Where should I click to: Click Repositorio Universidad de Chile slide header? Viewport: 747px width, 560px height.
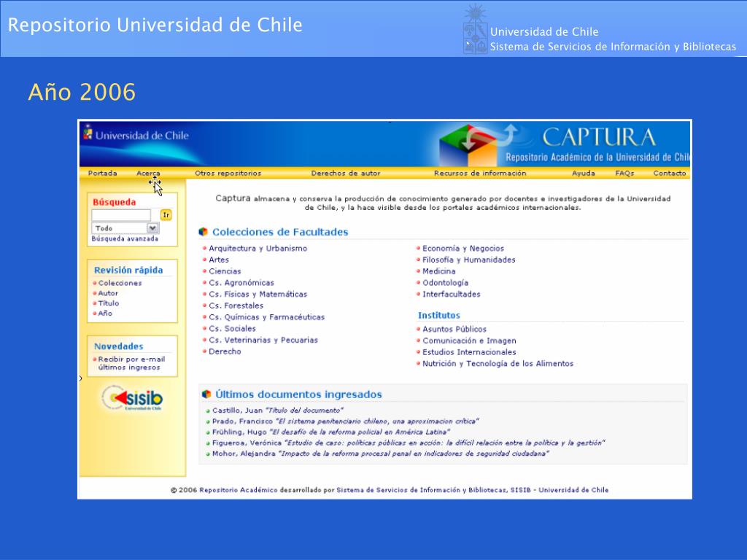(155, 25)
